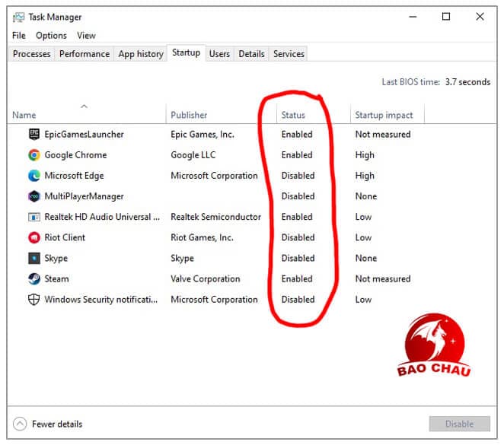Viewport: 504px width, 445px height.
Task: Click Enabled status of Steam
Action: (297, 278)
